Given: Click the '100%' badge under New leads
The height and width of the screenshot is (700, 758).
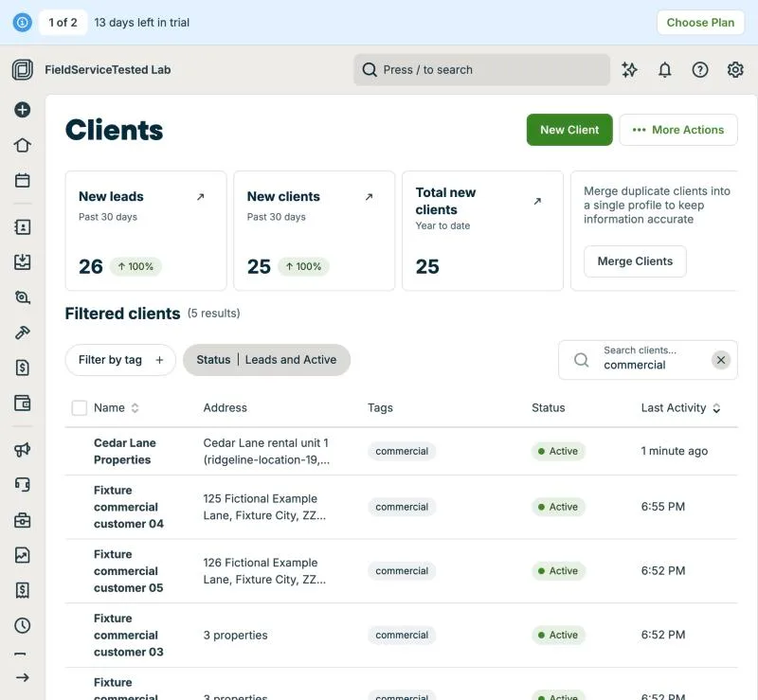Looking at the screenshot, I should pyautogui.click(x=135, y=266).
